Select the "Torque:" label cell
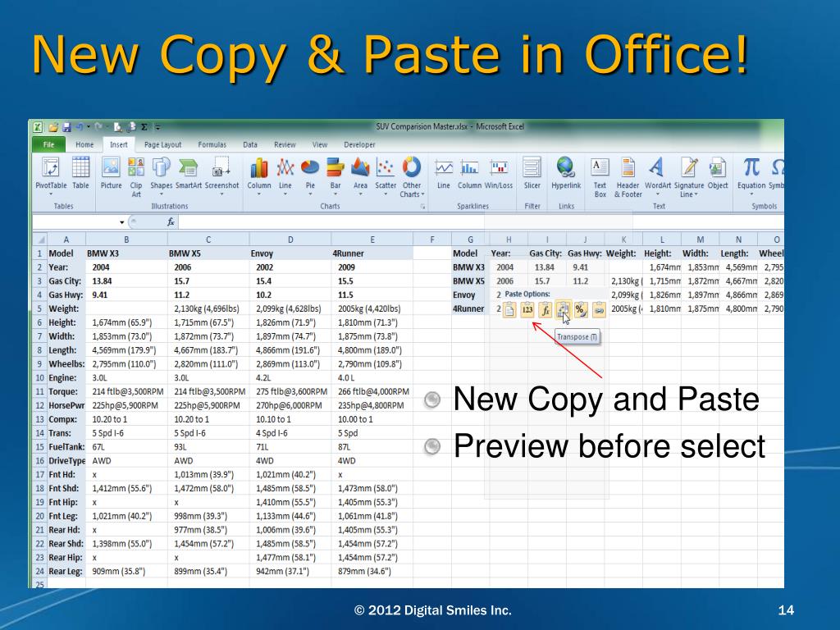840x630 pixels. [x=66, y=391]
